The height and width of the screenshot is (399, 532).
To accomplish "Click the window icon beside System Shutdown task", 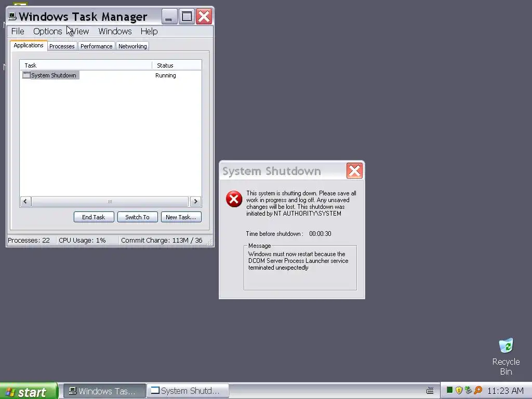I will point(26,75).
